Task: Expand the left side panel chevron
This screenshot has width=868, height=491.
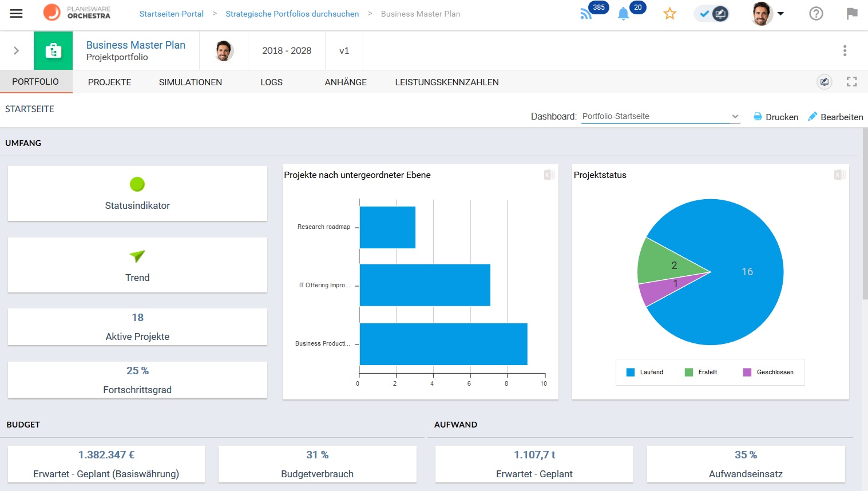Action: (16, 50)
